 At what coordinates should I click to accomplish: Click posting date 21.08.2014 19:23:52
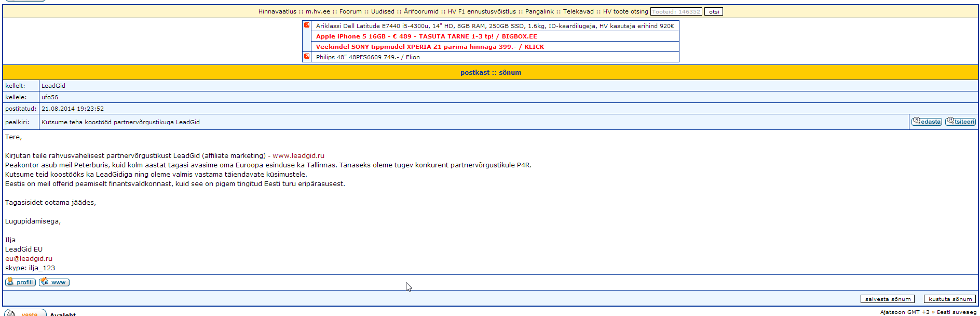[73, 109]
